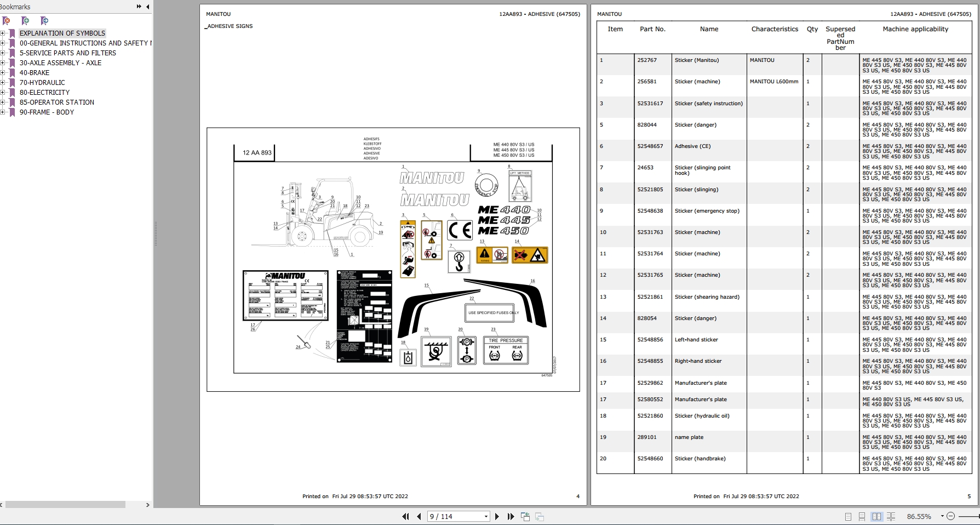Select the 80-ELECTRICITY bookmark

[x=44, y=93]
